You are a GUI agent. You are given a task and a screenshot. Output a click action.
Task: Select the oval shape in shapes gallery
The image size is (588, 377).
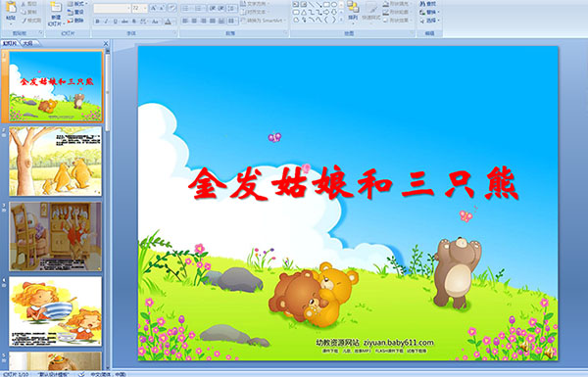tap(334, 5)
